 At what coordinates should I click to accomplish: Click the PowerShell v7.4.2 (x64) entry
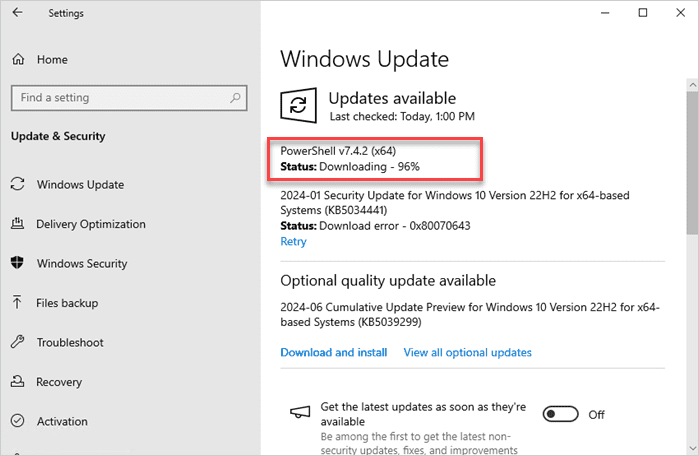click(338, 151)
